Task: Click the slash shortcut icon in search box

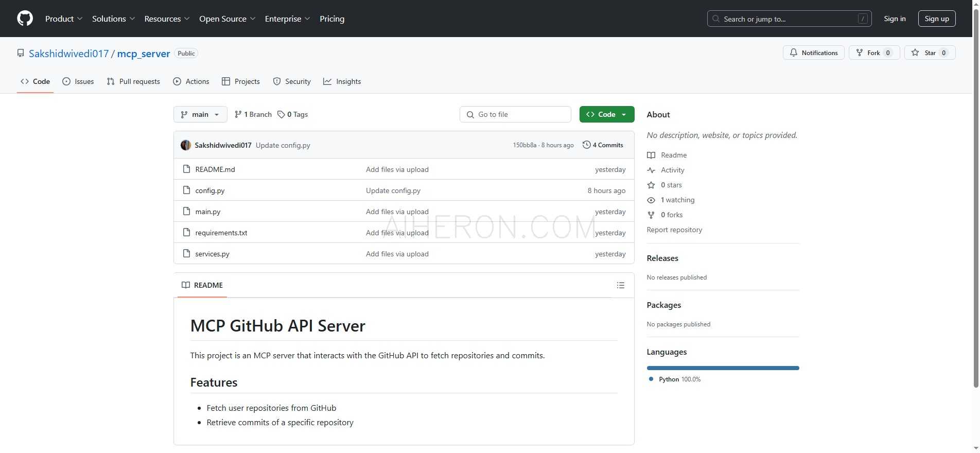Action: pyautogui.click(x=863, y=19)
